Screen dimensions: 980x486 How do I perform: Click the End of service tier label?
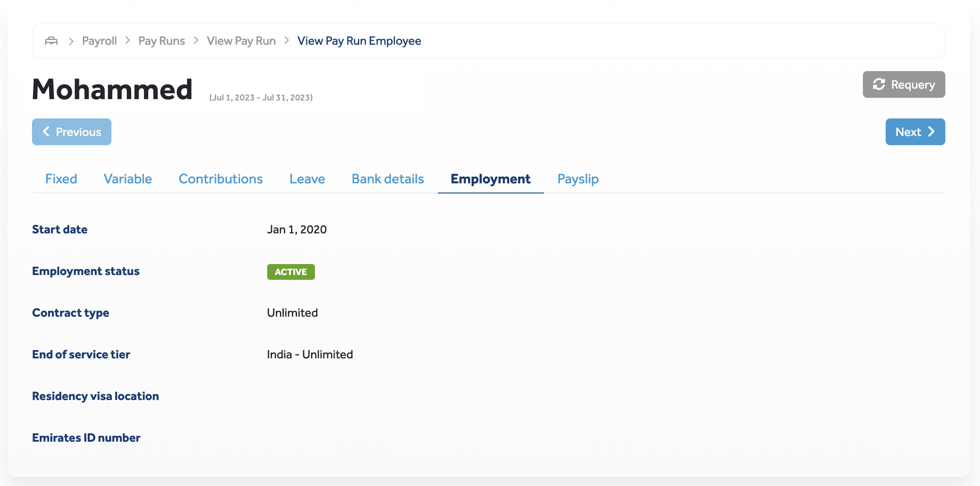click(81, 354)
